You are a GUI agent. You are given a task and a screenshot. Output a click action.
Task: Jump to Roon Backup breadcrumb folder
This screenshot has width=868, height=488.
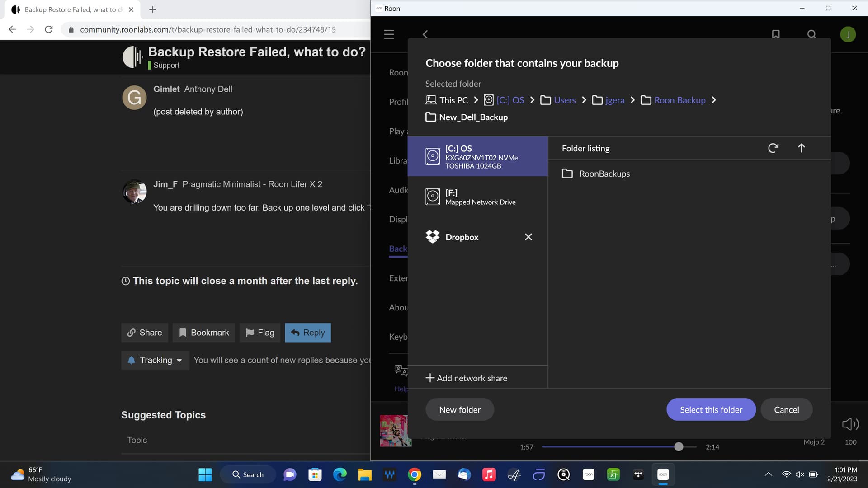[673, 100]
